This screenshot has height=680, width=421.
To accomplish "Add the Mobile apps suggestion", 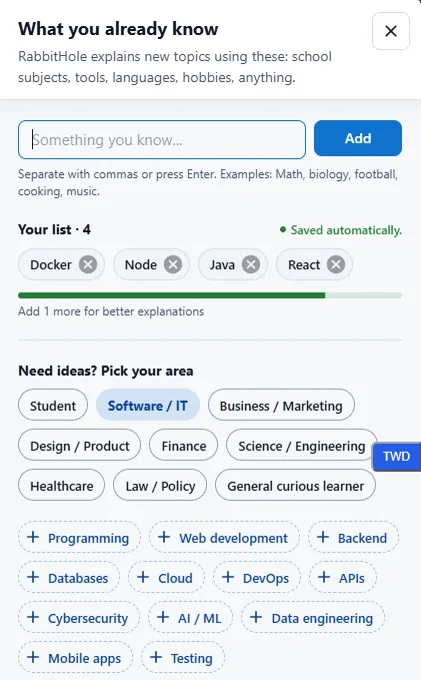I will 75,657.
